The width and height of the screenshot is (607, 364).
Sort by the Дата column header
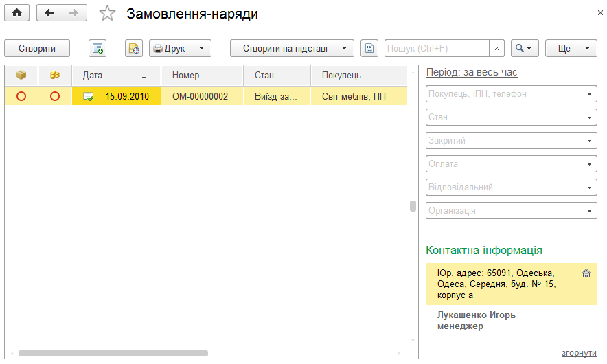click(x=116, y=75)
